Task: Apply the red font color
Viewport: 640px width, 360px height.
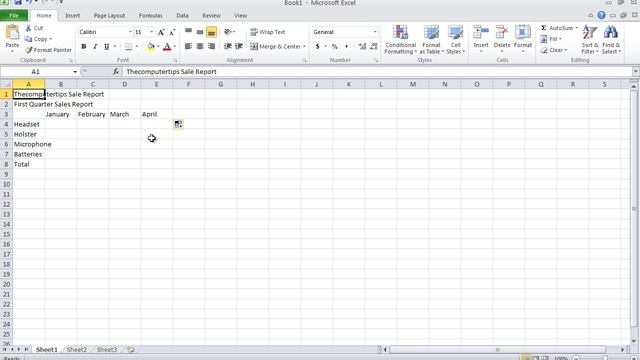Action: 167,47
